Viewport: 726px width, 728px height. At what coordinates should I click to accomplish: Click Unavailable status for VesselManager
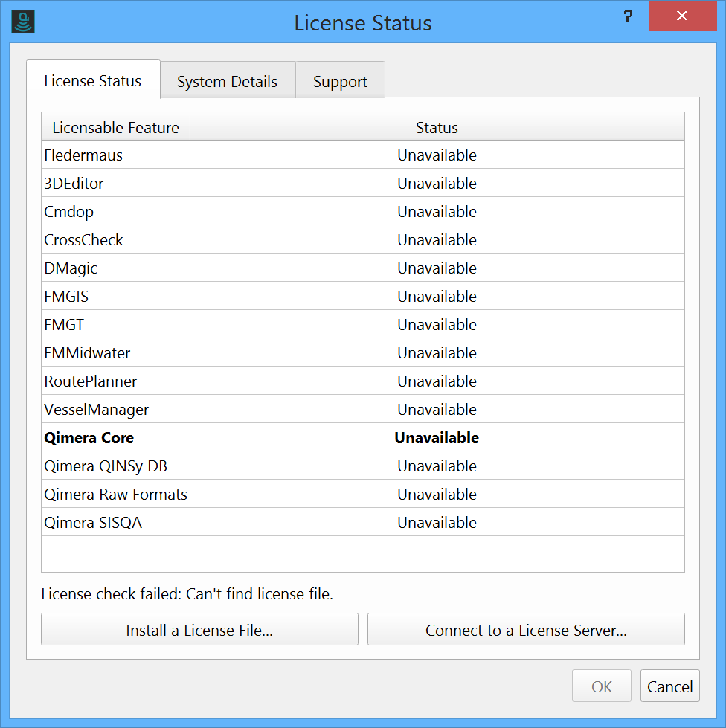coord(437,410)
